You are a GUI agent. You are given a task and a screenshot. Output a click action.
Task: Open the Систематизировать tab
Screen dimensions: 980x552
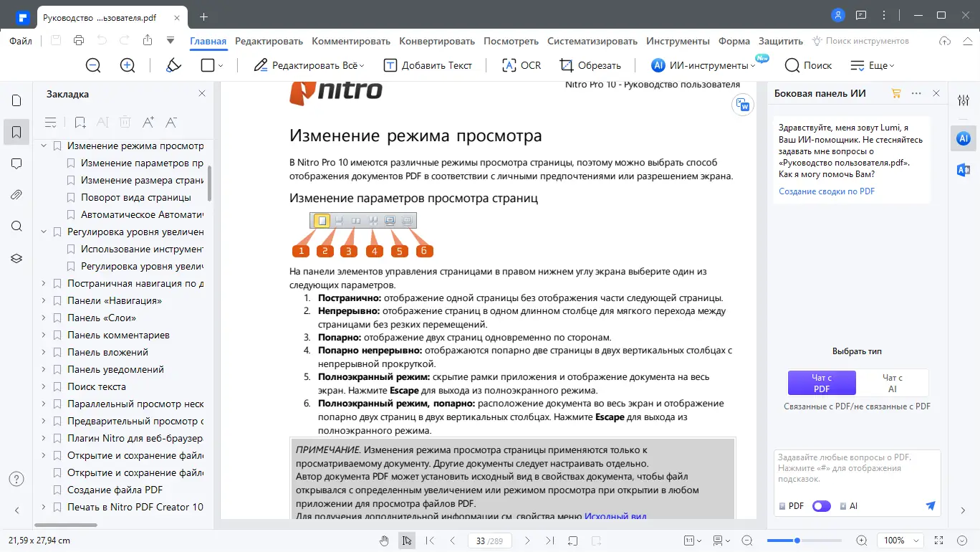[x=592, y=41]
